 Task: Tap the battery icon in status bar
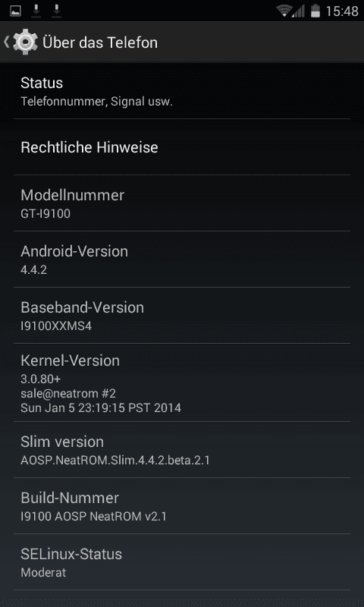click(315, 11)
